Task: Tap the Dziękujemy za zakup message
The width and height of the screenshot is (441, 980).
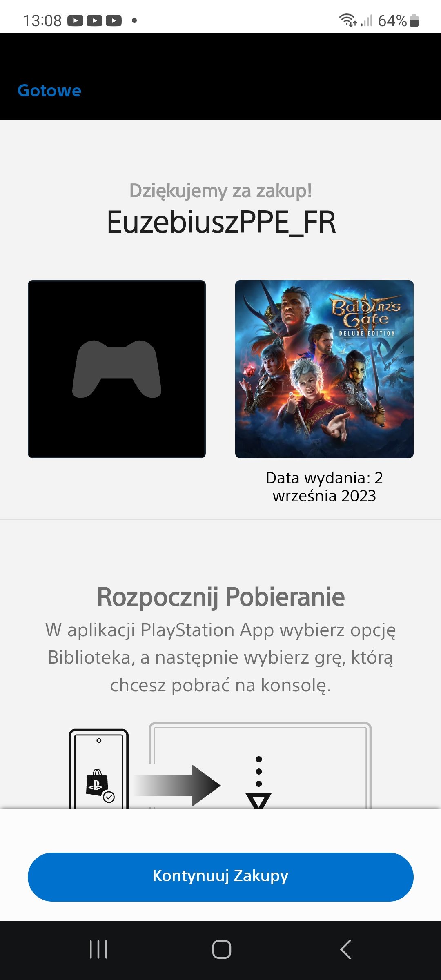Action: [x=220, y=191]
